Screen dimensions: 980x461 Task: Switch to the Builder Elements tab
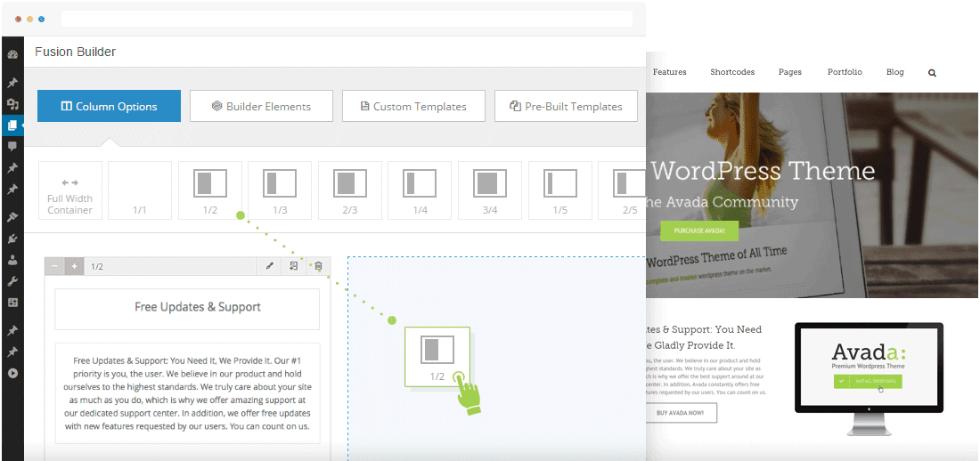tap(261, 106)
